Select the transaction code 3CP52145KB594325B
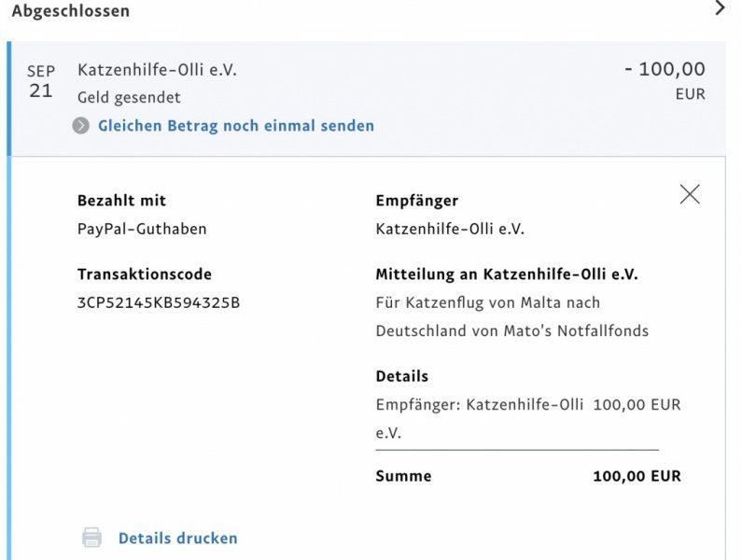The height and width of the screenshot is (560, 742). click(x=159, y=302)
